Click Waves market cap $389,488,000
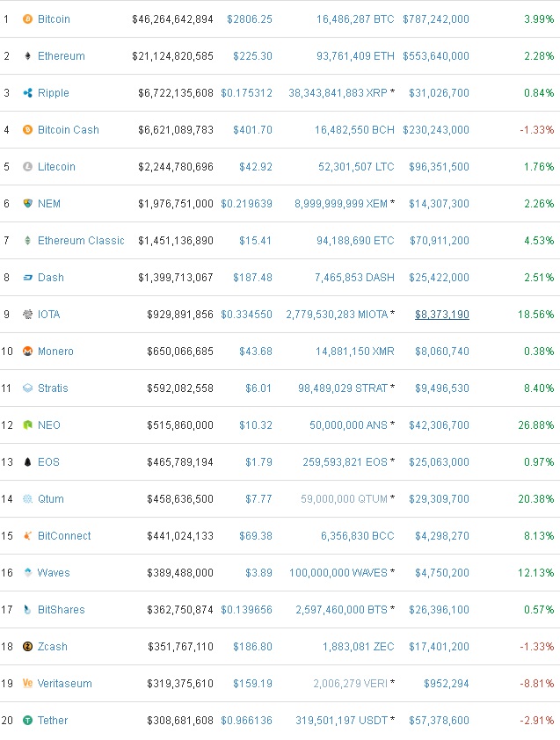Image resolution: width=560 pixels, height=740 pixels. pyautogui.click(x=180, y=572)
